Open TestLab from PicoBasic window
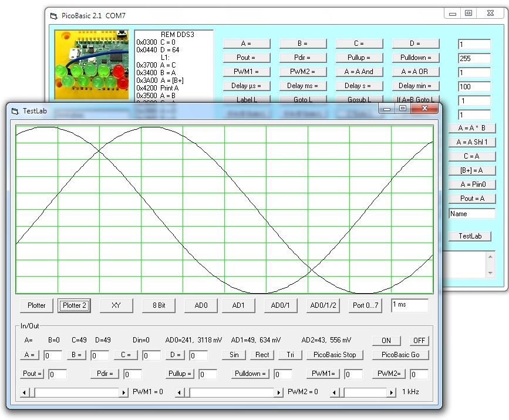 (x=470, y=236)
